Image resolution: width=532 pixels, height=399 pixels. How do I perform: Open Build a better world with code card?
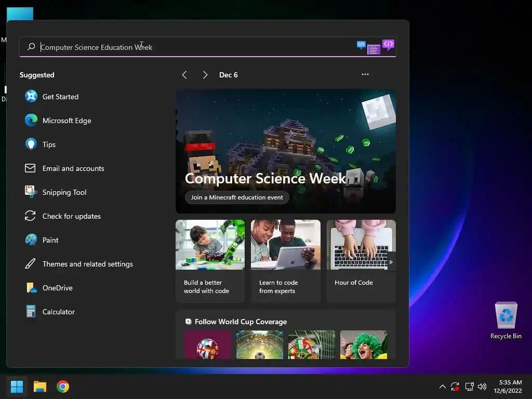click(x=210, y=261)
